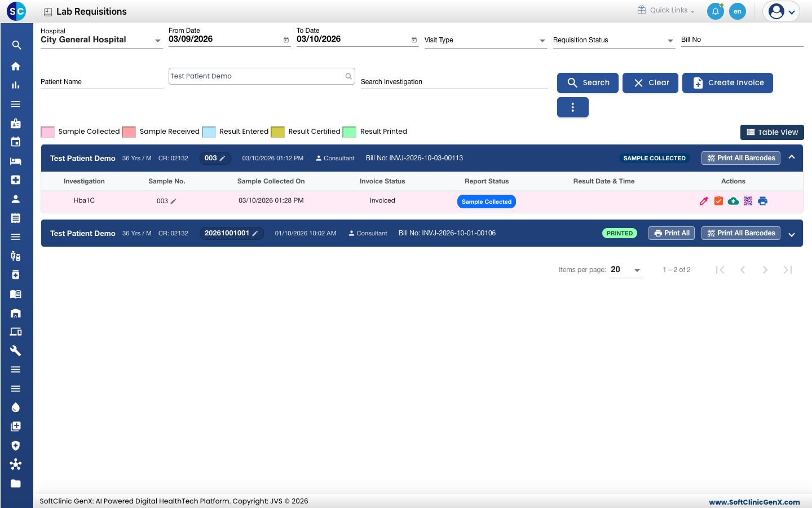Open the three-dot more options button
The width and height of the screenshot is (812, 508).
pos(573,107)
